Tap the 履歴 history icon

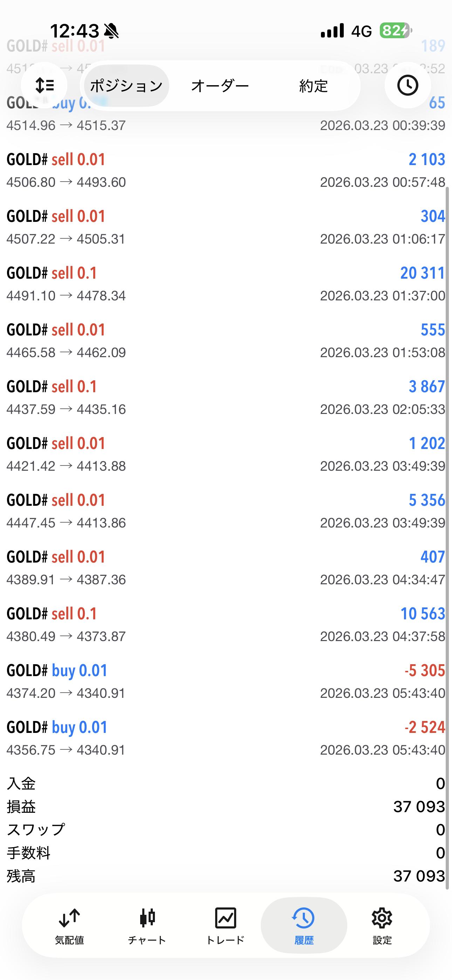click(304, 925)
